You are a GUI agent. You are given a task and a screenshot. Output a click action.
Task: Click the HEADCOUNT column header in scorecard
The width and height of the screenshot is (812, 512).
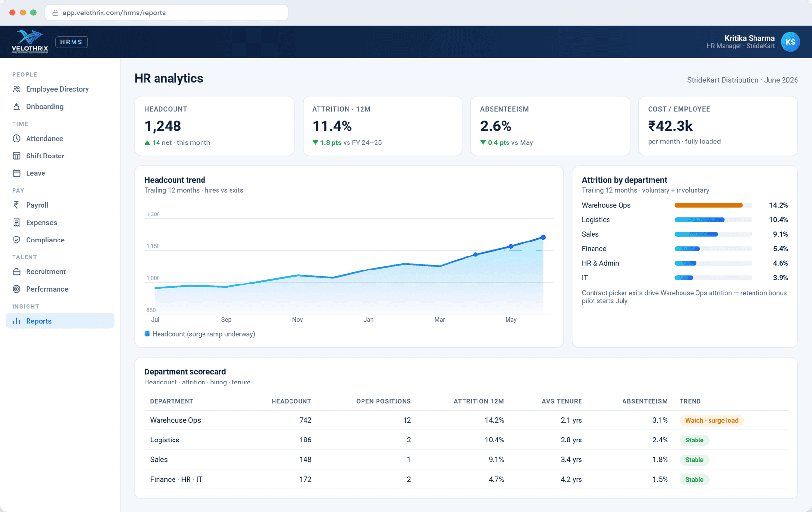click(291, 401)
